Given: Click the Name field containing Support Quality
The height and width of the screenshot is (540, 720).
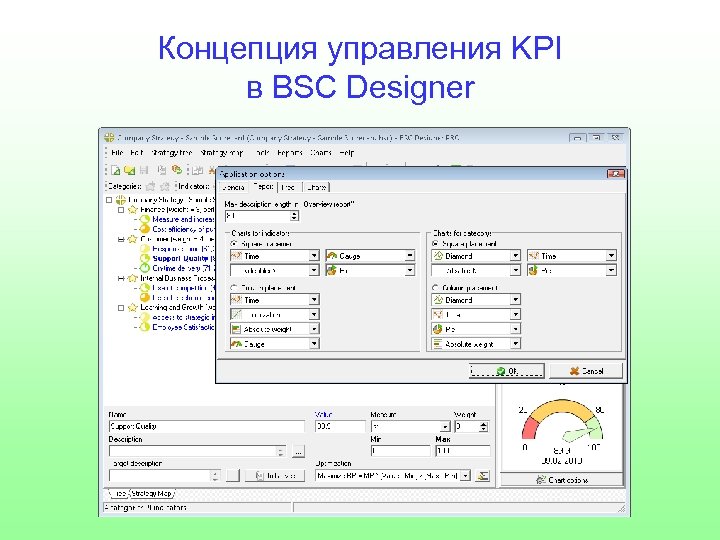Looking at the screenshot, I should click(207, 427).
